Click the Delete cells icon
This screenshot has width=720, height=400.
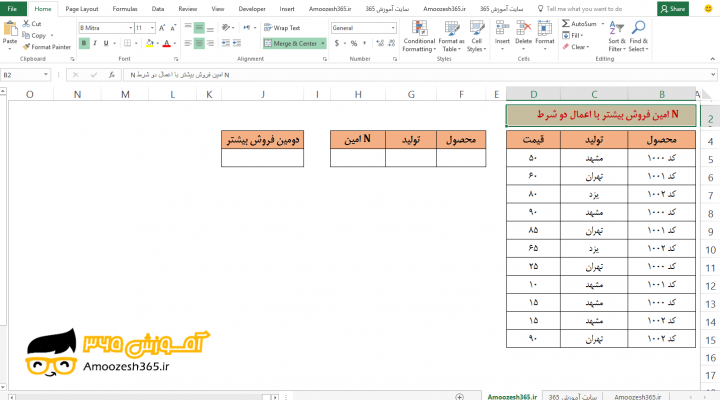tap(523, 28)
